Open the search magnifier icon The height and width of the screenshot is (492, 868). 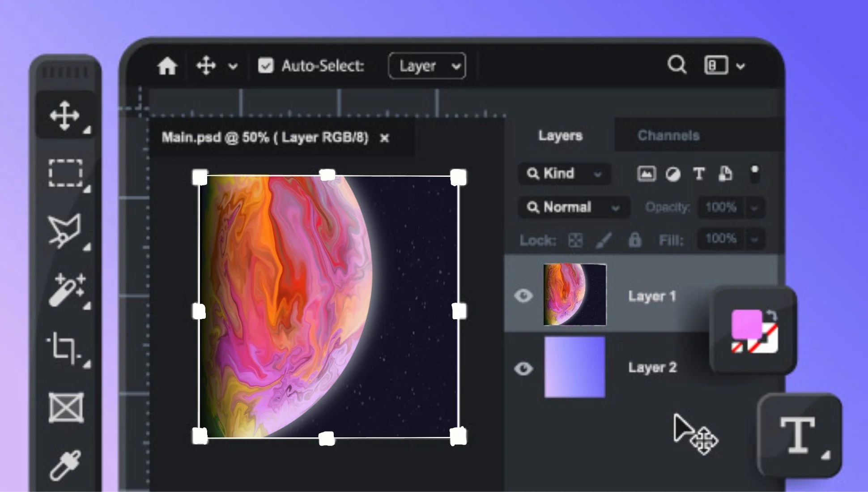677,65
